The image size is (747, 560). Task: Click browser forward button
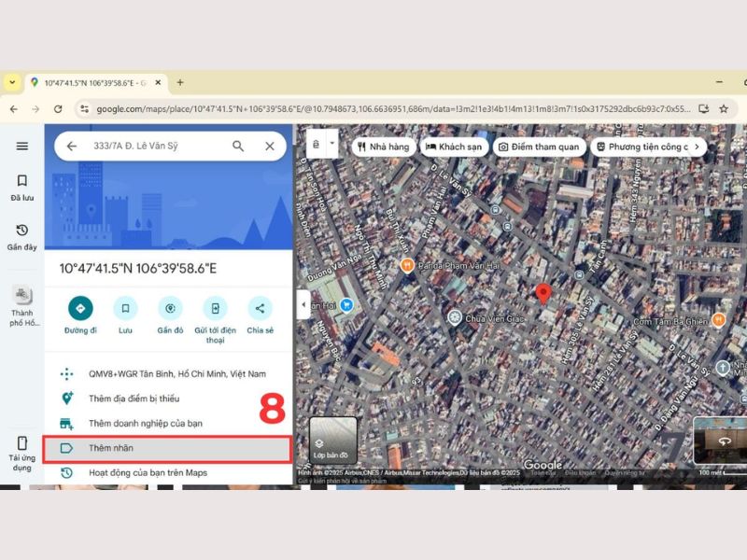[35, 109]
